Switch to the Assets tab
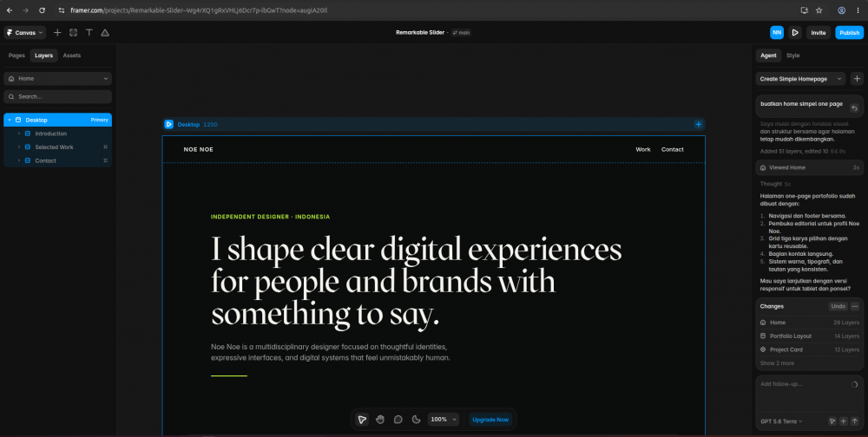Image resolution: width=868 pixels, height=437 pixels. click(x=71, y=55)
